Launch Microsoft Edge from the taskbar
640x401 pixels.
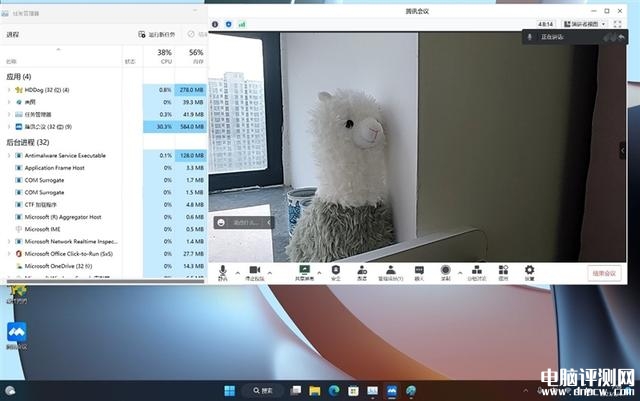[x=334, y=391]
